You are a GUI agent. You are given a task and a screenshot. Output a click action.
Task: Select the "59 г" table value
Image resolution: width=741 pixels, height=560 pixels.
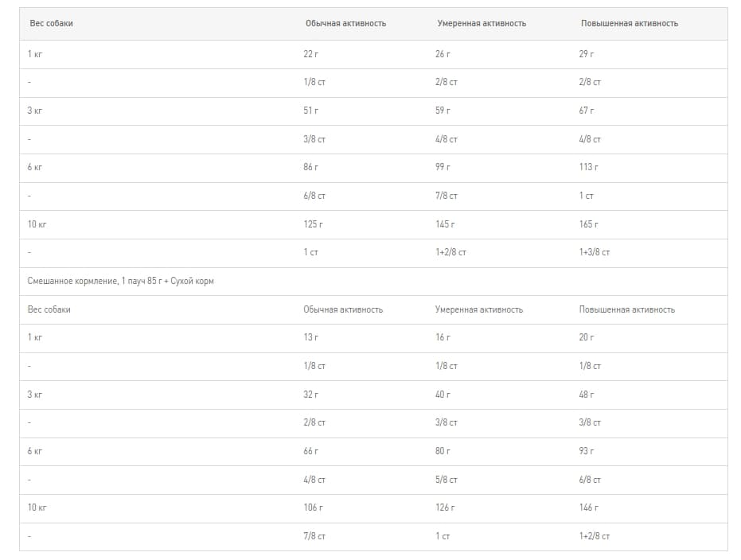[443, 111]
